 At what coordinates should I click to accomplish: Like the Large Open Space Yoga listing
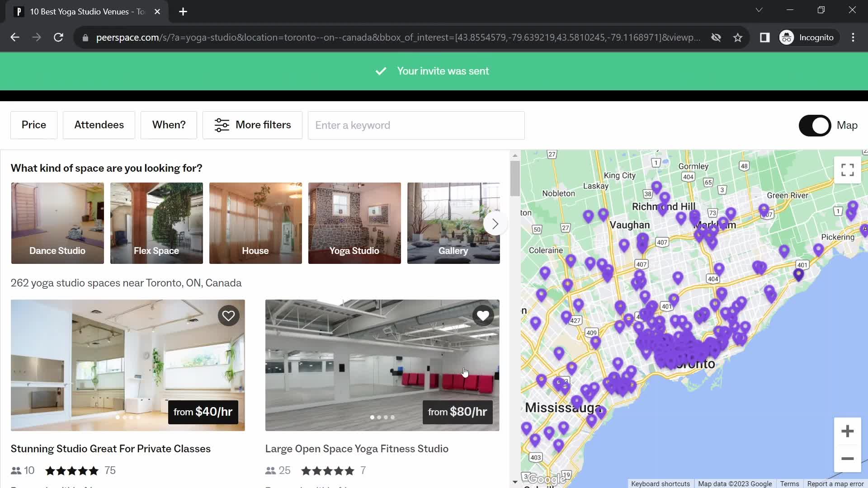tap(482, 315)
